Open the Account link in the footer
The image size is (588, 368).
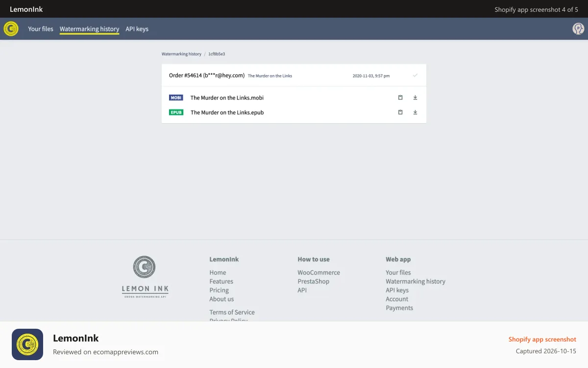(x=397, y=299)
